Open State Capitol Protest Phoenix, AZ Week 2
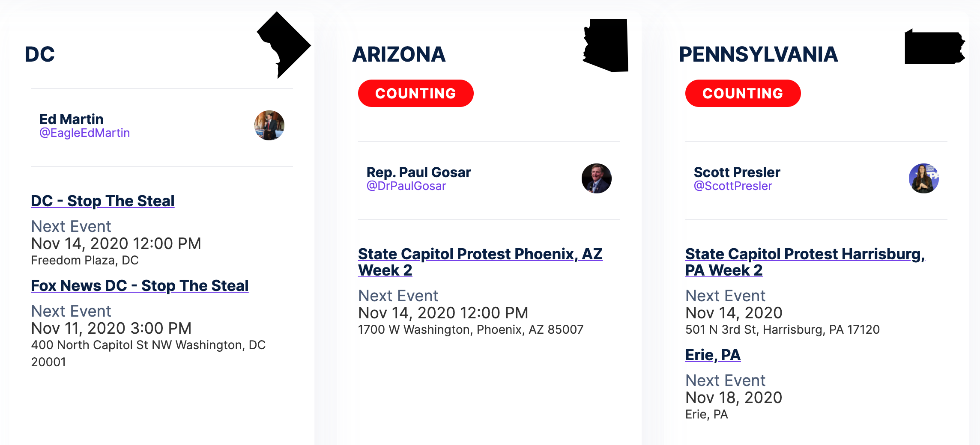The width and height of the screenshot is (980, 445). pyautogui.click(x=480, y=262)
